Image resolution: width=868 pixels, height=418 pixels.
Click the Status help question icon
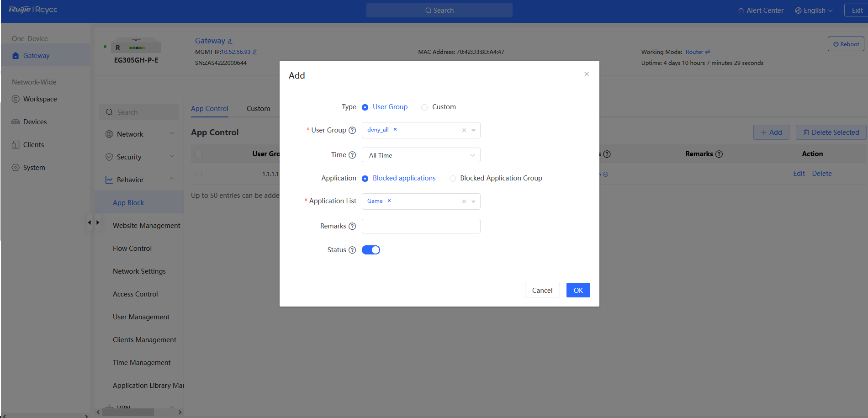(352, 250)
